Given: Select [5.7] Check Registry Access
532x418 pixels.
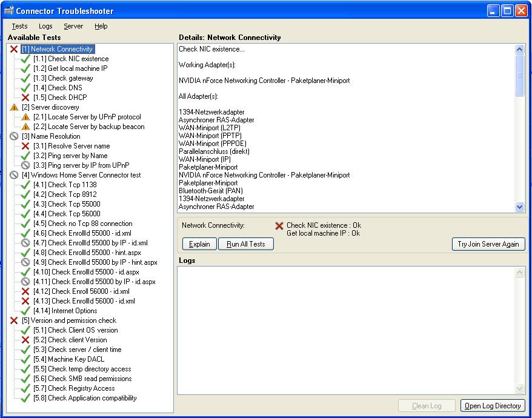Looking at the screenshot, I should [x=75, y=388].
